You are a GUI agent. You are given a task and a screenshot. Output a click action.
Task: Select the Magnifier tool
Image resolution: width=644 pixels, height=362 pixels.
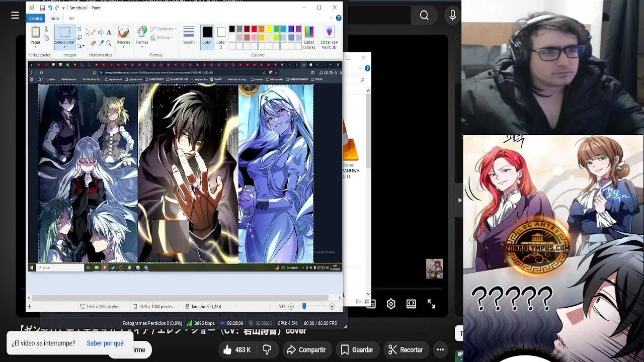coord(108,44)
